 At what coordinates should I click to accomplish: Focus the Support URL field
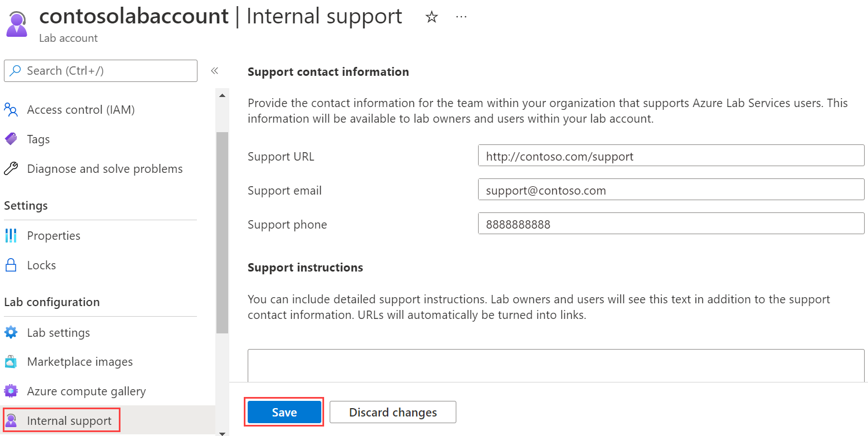click(671, 156)
